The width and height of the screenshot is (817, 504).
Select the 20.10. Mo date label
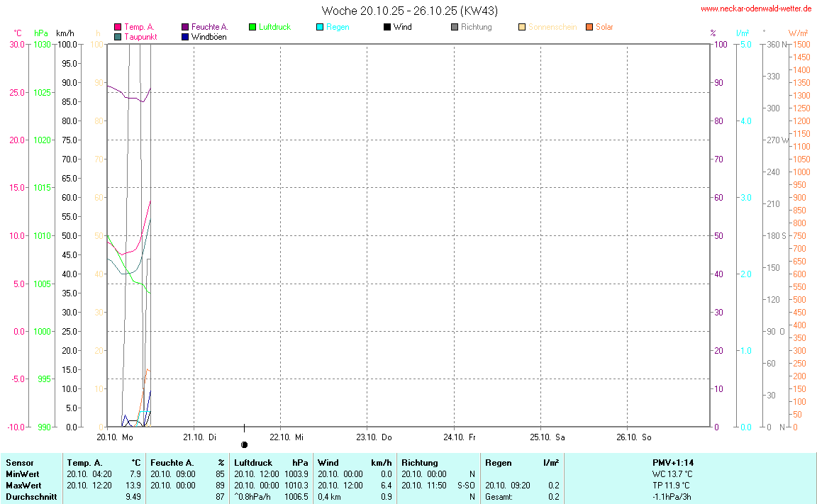click(x=115, y=437)
